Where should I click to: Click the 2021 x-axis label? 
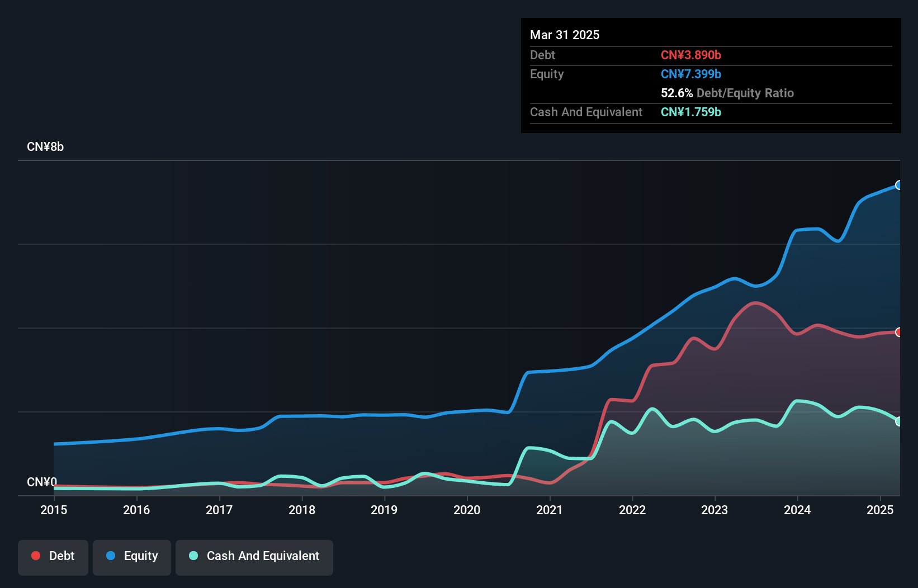coord(550,510)
